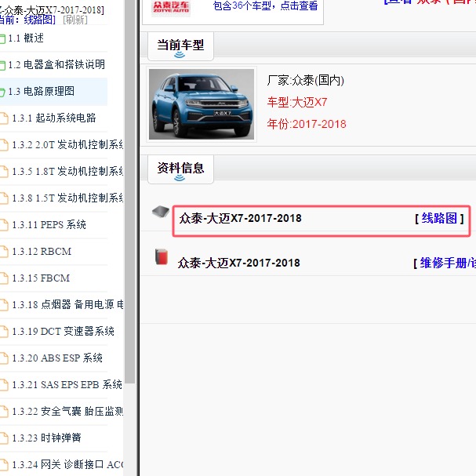Image resolution: width=476 pixels, height=476 pixels.
Task: Click page icon beside 1.3.23 时钟弹簧
Action: [4, 438]
